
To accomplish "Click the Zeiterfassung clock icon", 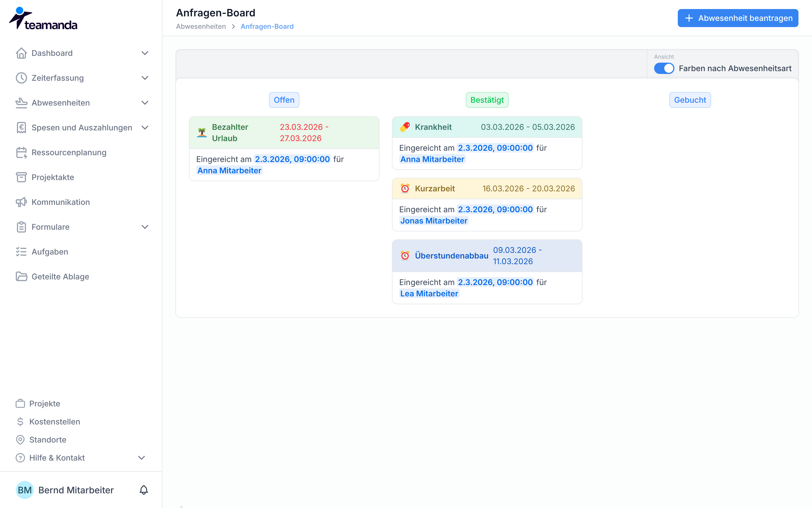I will (21, 78).
